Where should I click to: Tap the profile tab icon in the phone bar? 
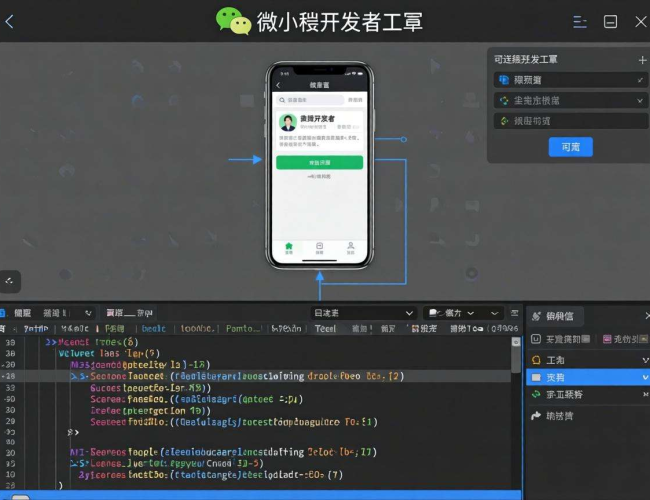pyautogui.click(x=350, y=248)
